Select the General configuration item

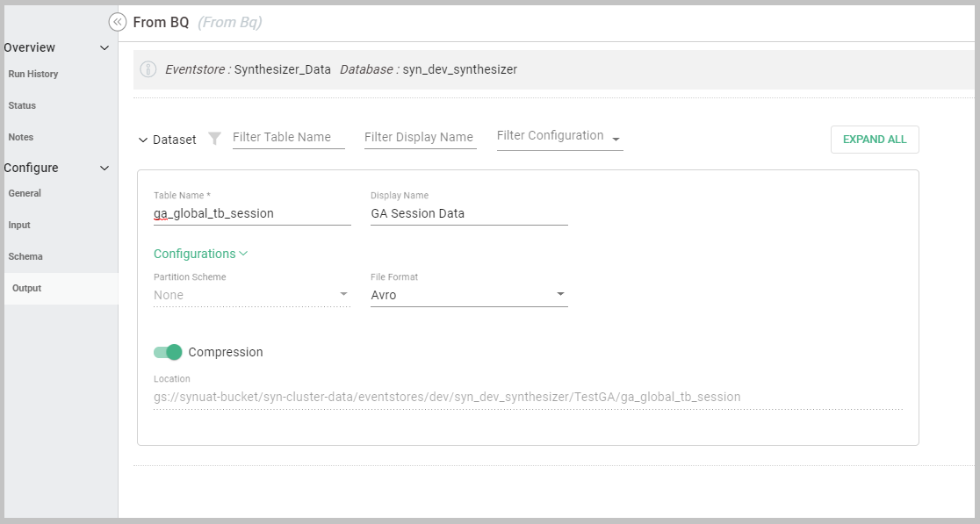[25, 194]
